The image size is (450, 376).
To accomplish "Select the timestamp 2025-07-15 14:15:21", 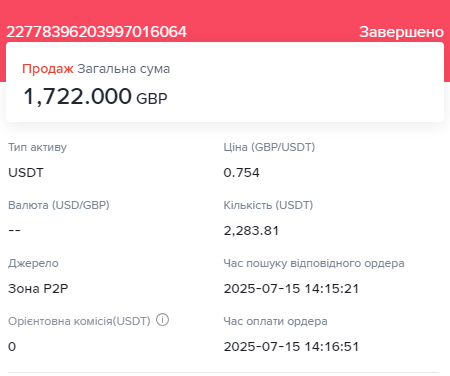I will pyautogui.click(x=291, y=289).
